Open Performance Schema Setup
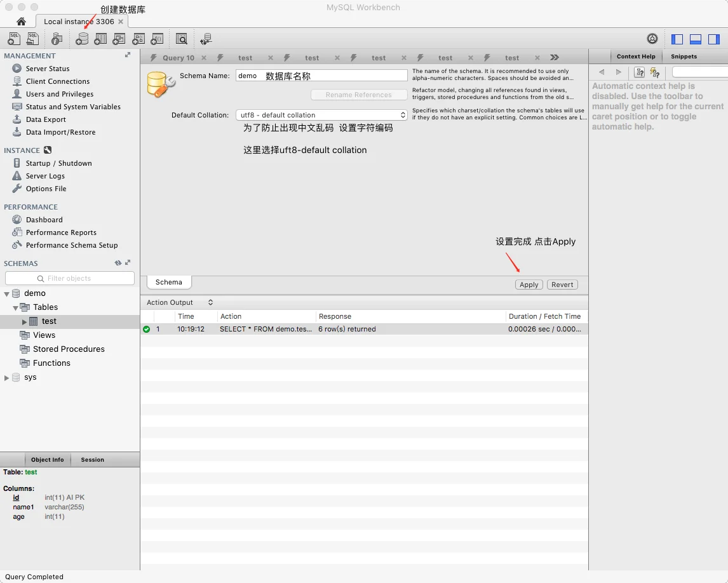The width and height of the screenshot is (728, 583). [72, 245]
